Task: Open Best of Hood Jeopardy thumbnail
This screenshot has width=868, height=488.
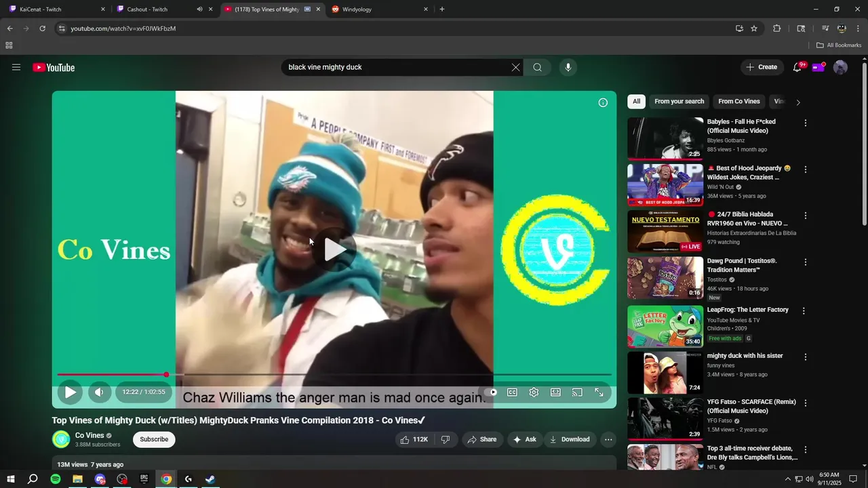Action: 665,184
